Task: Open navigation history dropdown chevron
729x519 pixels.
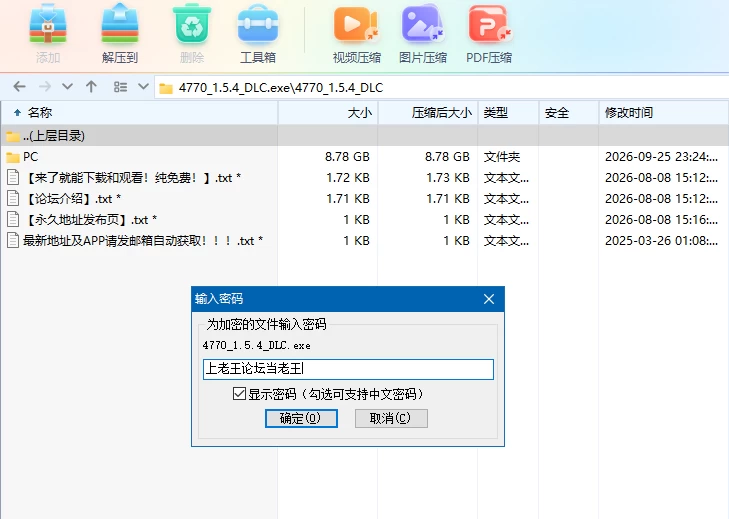Action: point(67,86)
